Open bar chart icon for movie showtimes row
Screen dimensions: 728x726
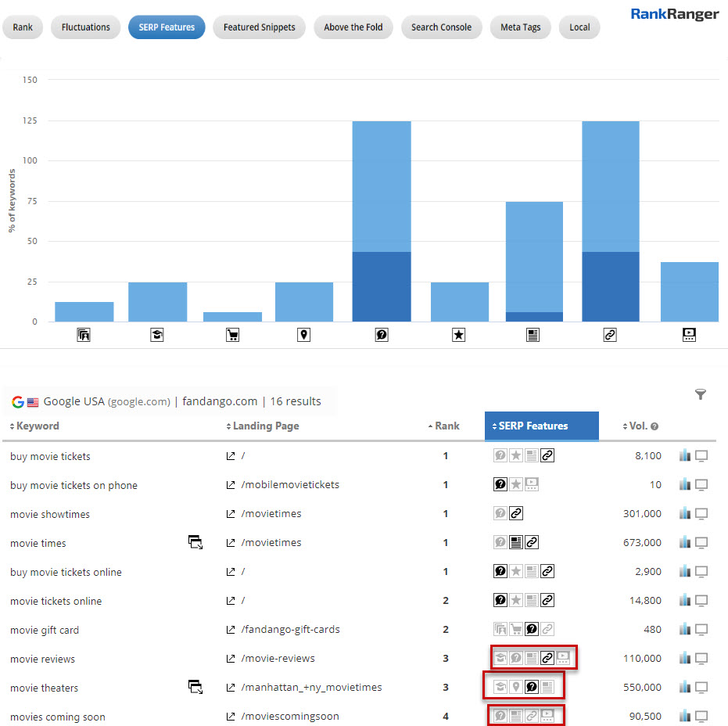tap(685, 513)
